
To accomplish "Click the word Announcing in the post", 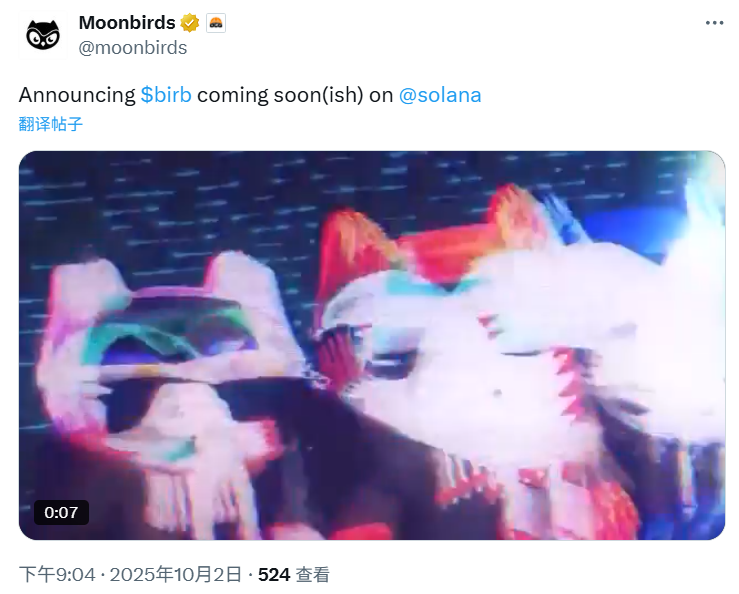I will [77, 95].
